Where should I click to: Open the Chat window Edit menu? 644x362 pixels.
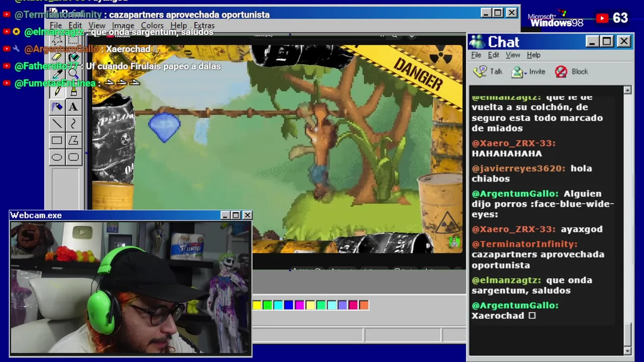[x=494, y=55]
